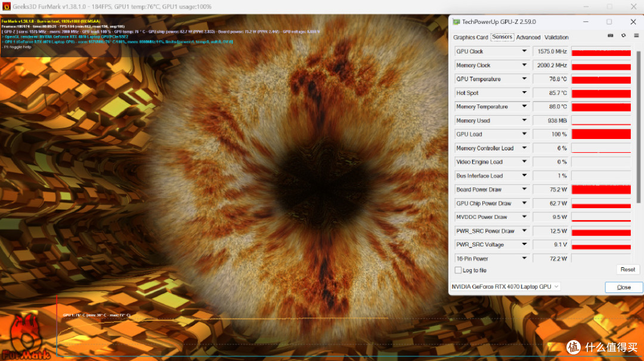This screenshot has height=361, width=644.
Task: Open the Memory Controller Load dropdown
Action: point(524,148)
